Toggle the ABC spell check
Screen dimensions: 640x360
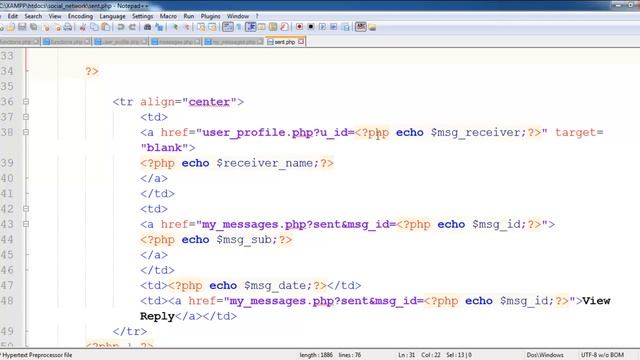point(361,27)
